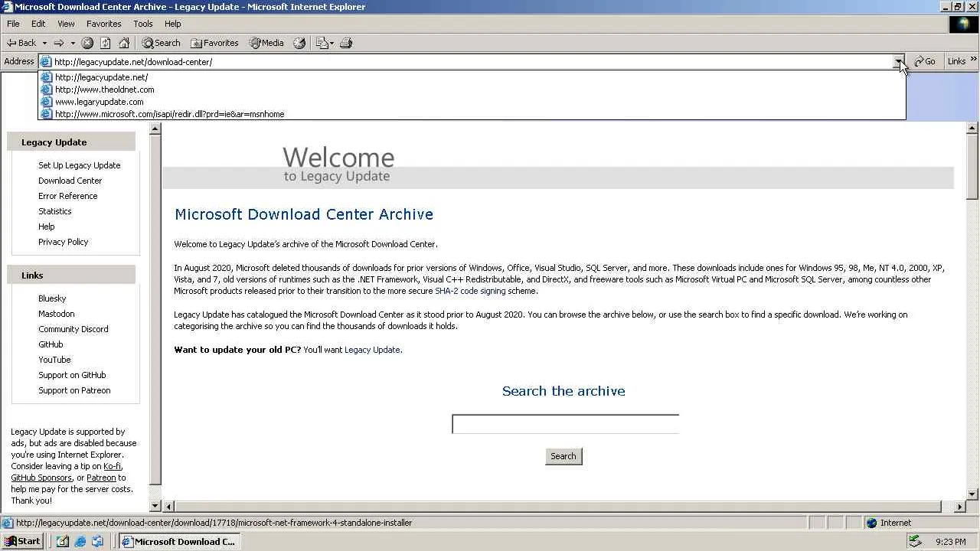Viewport: 980px width, 551px height.
Task: Open the Help menu
Action: (173, 24)
